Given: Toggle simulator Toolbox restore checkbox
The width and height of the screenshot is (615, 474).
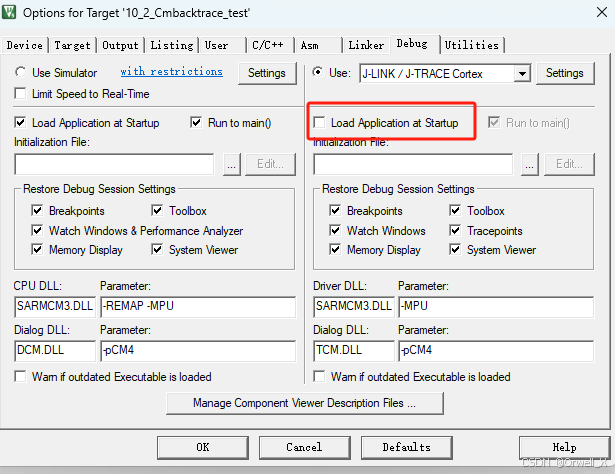Looking at the screenshot, I should click(157, 211).
